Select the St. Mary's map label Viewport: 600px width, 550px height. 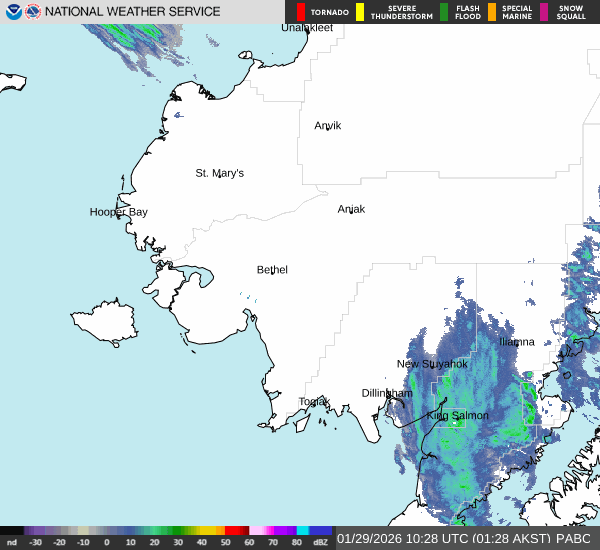[x=219, y=173]
